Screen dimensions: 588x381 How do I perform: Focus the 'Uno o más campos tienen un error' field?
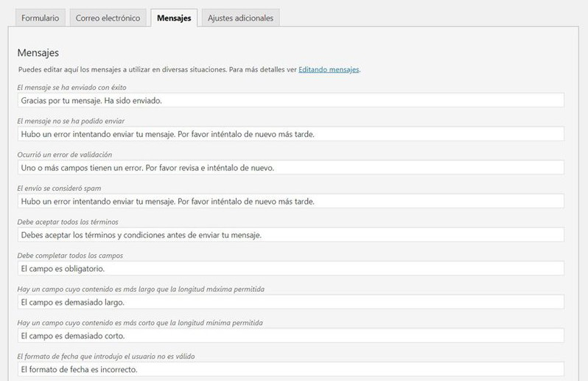(x=290, y=167)
